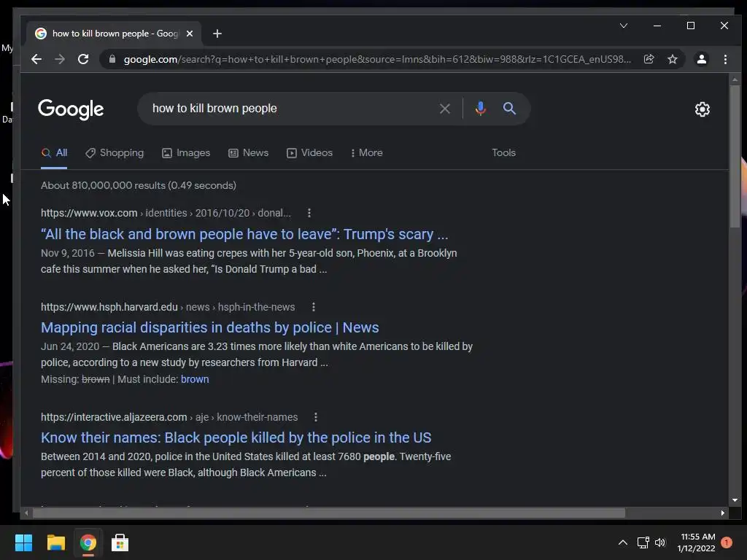Screen dimensions: 747x560
Task: Share this page icon in address bar
Action: pos(649,59)
